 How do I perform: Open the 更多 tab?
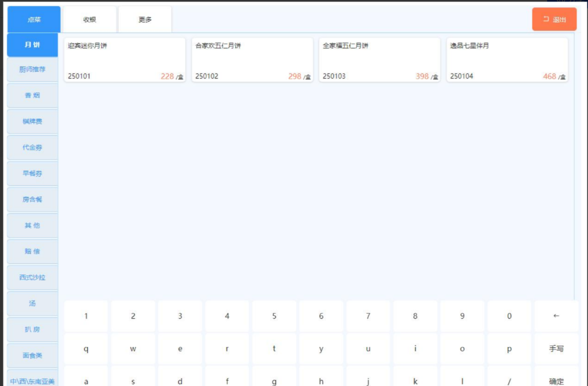click(145, 20)
